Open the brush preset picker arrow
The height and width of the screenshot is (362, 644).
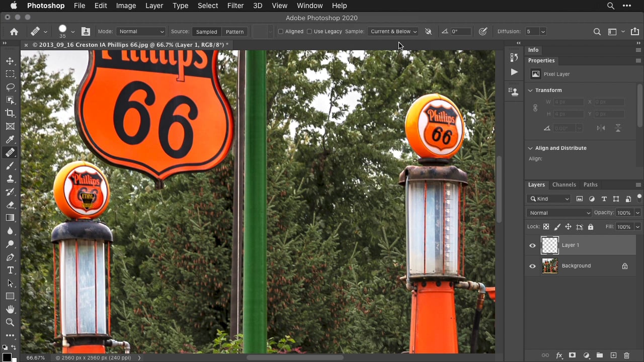tap(72, 32)
